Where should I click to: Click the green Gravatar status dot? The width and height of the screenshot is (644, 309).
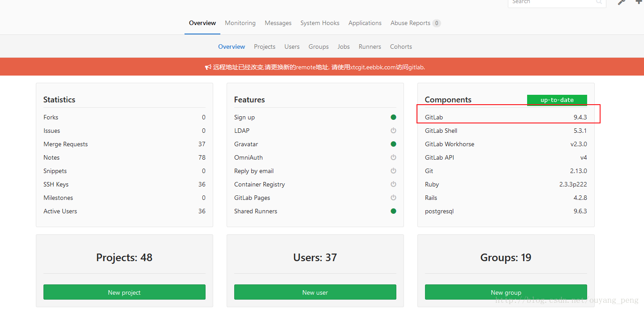click(x=393, y=144)
